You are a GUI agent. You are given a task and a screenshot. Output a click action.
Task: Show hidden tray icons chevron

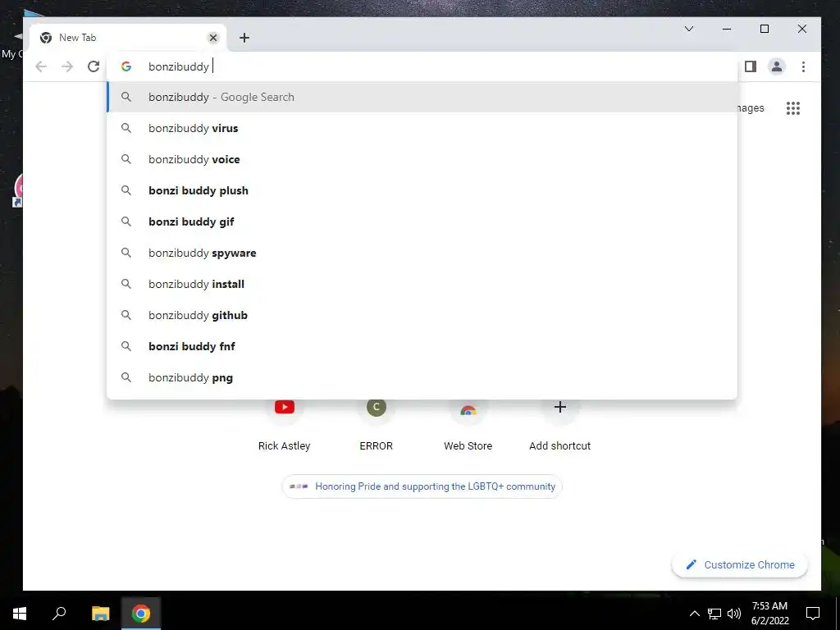click(x=694, y=614)
